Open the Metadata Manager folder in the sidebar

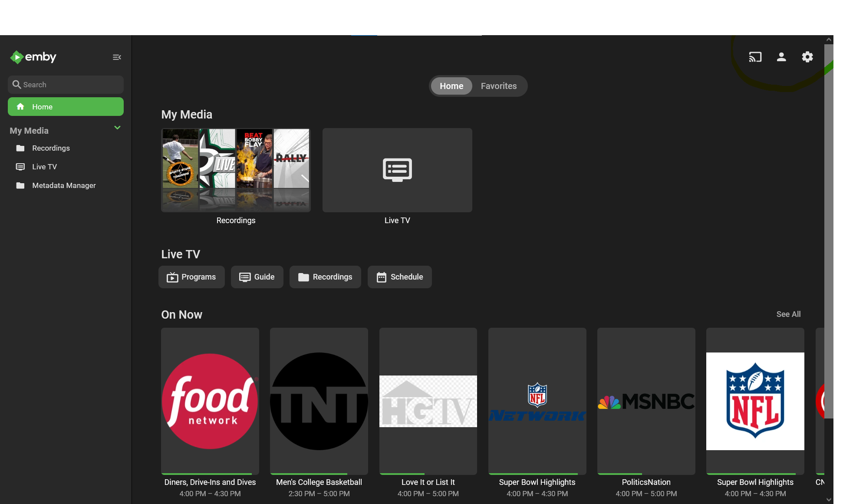point(63,185)
